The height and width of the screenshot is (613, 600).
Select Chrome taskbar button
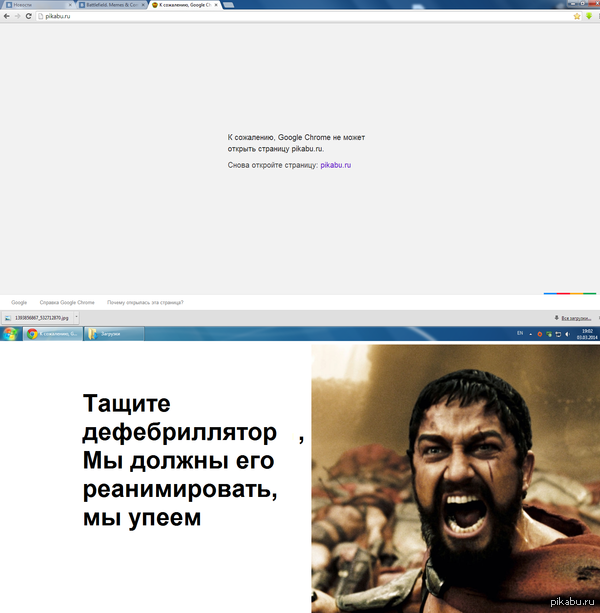(x=53, y=334)
